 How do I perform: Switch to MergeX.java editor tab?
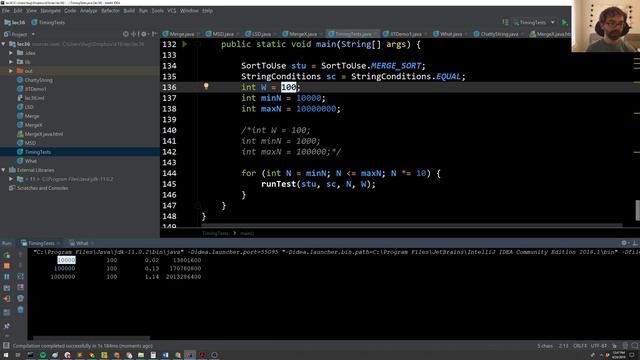(x=302, y=34)
